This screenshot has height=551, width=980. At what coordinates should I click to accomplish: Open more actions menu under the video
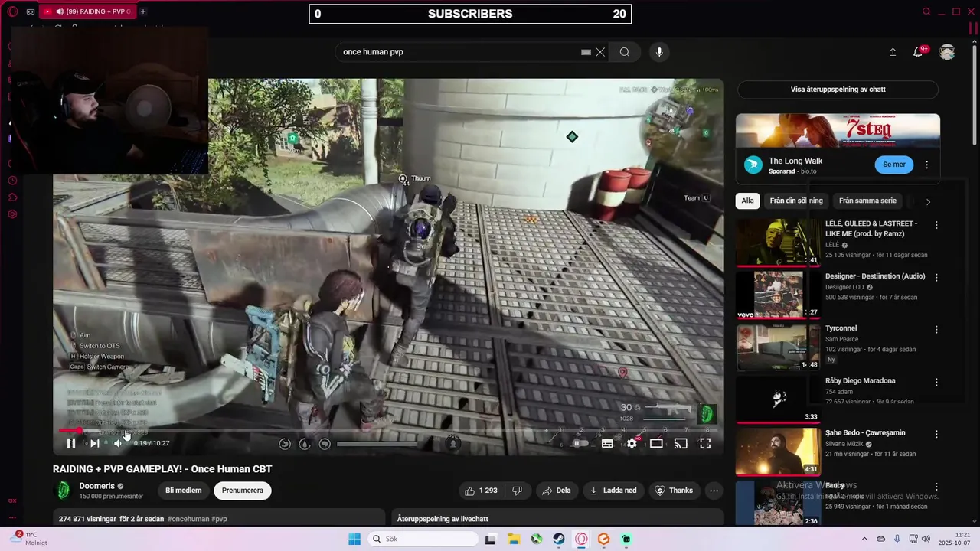(714, 491)
